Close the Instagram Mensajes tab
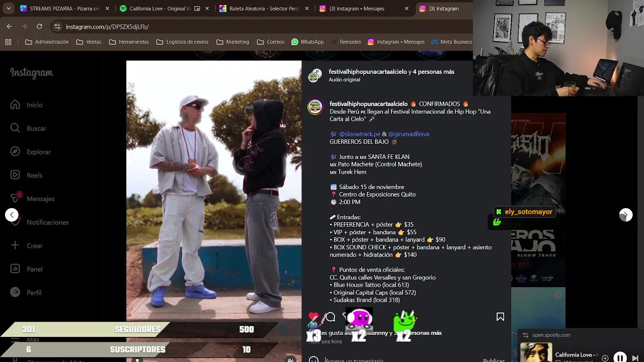This screenshot has width=644, height=362. coord(407,9)
